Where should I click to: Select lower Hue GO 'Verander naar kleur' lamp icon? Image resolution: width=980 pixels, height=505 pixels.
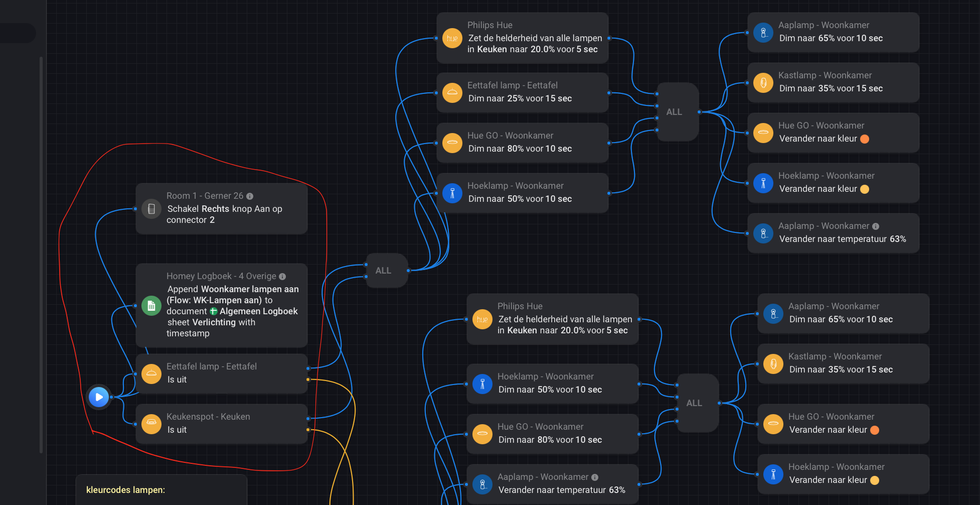(773, 424)
